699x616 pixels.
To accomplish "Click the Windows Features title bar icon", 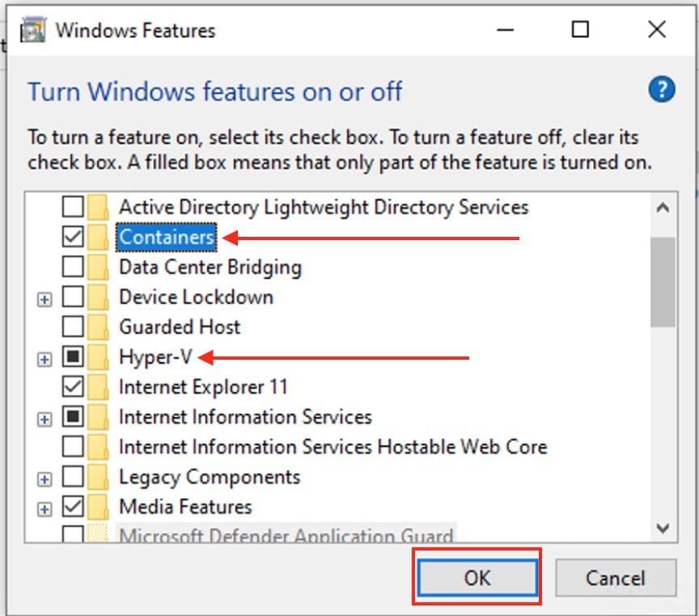I will click(33, 31).
